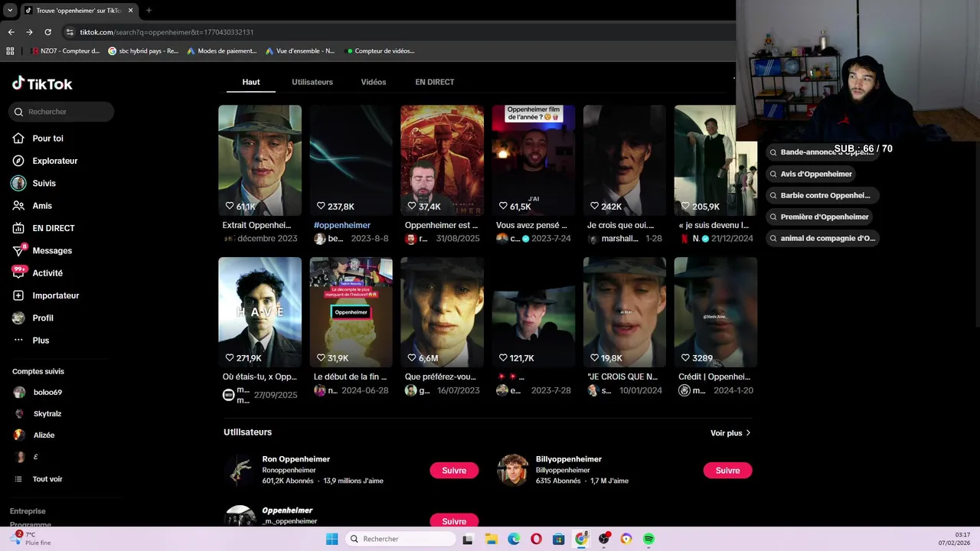Switch to Haut tab

pyautogui.click(x=251, y=82)
